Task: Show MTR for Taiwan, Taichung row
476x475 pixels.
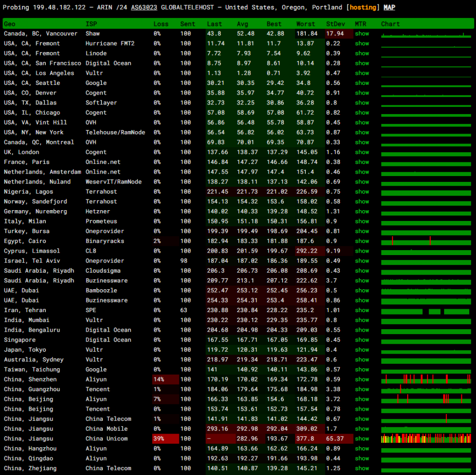Action: [x=362, y=370]
